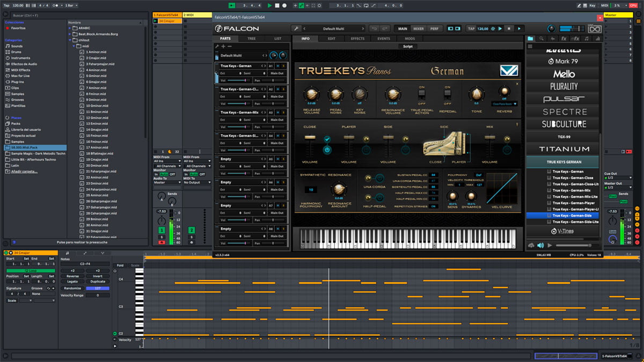The width and height of the screenshot is (644, 362).
Task: Select the MODS tab in Falcon
Action: point(409,39)
